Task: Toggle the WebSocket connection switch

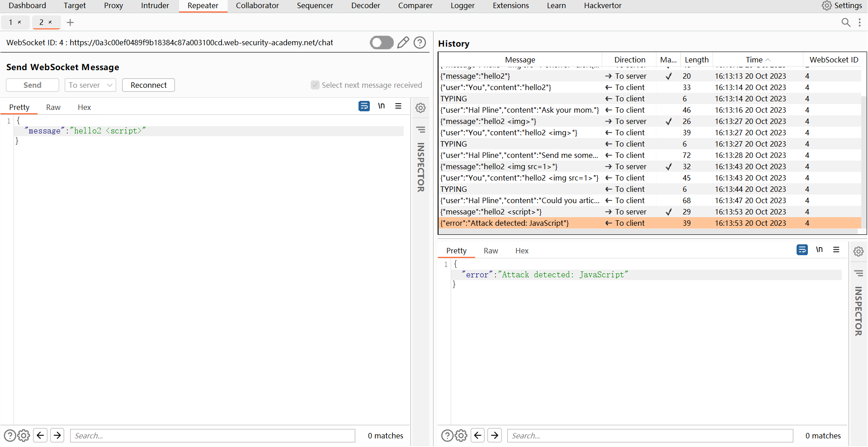Action: point(382,43)
